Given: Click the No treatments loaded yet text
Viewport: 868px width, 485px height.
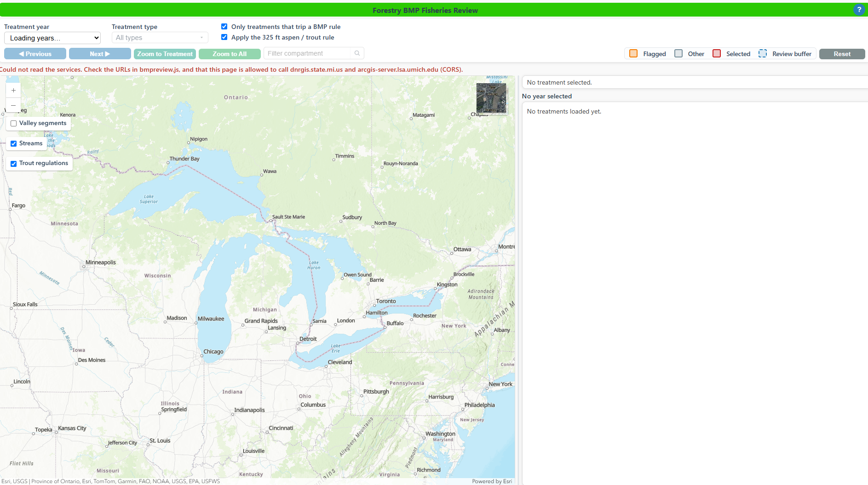Looking at the screenshot, I should [564, 111].
